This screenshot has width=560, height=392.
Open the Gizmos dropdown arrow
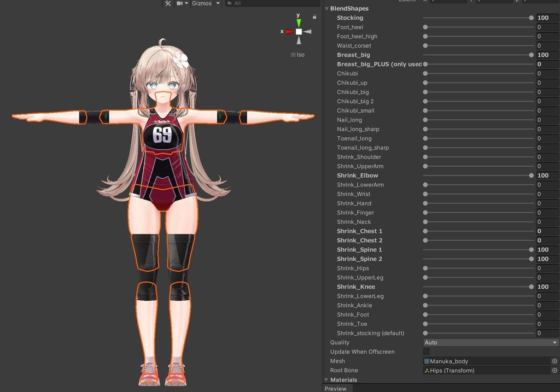(x=218, y=3)
